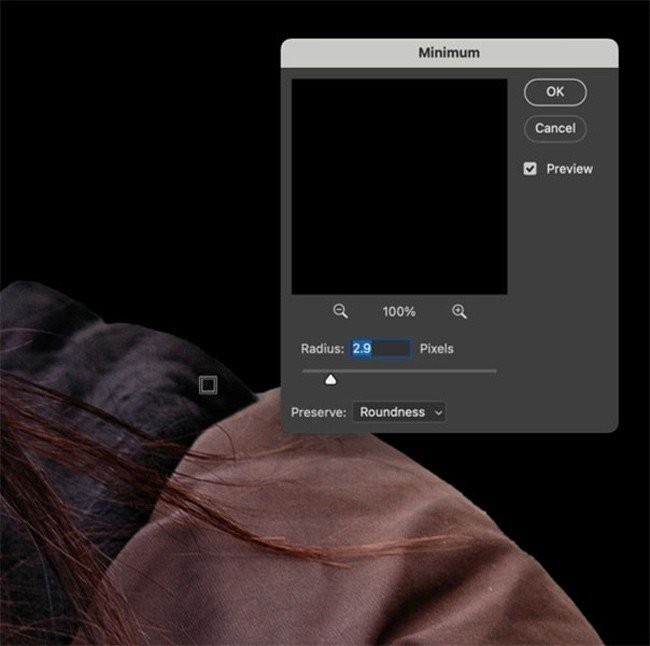Click the Radius slider handle
The image size is (650, 646).
[x=331, y=379]
